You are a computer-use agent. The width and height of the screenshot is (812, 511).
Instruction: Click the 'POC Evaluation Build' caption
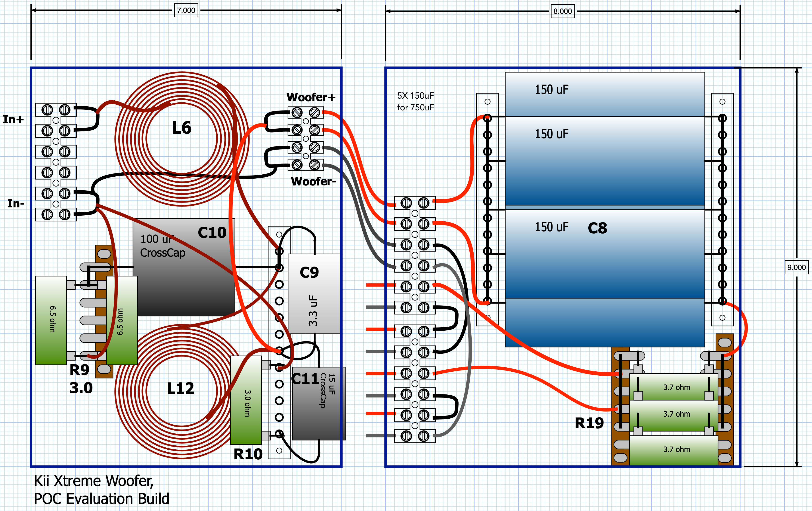101,499
